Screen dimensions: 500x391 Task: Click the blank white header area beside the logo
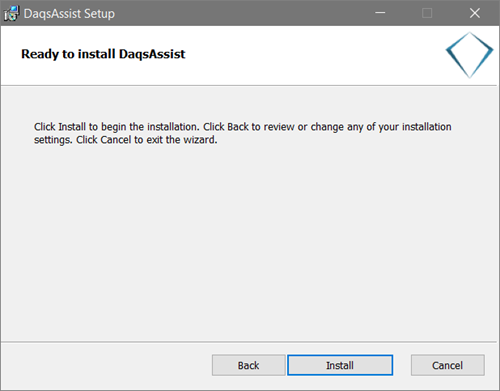click(x=313, y=55)
